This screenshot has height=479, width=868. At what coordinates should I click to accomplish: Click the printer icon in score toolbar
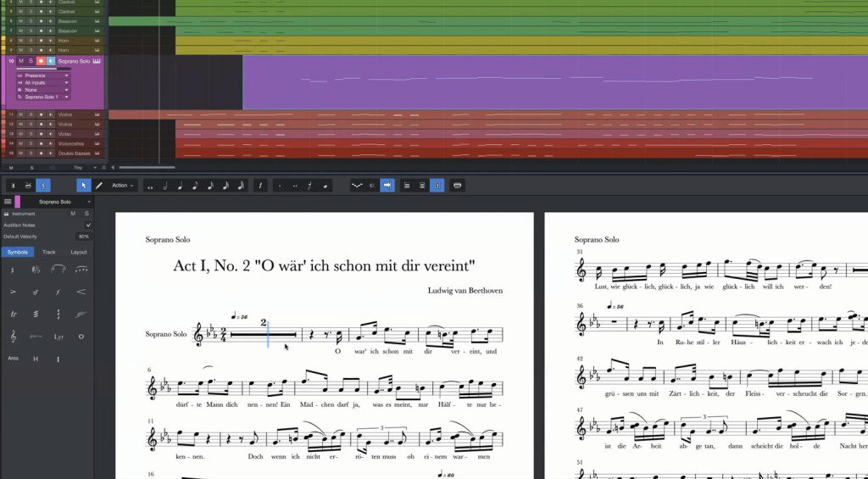pos(457,186)
